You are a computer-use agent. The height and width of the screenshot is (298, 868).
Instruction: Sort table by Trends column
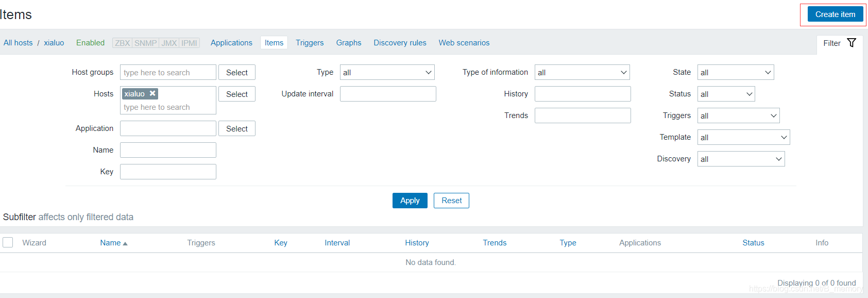[495, 243]
